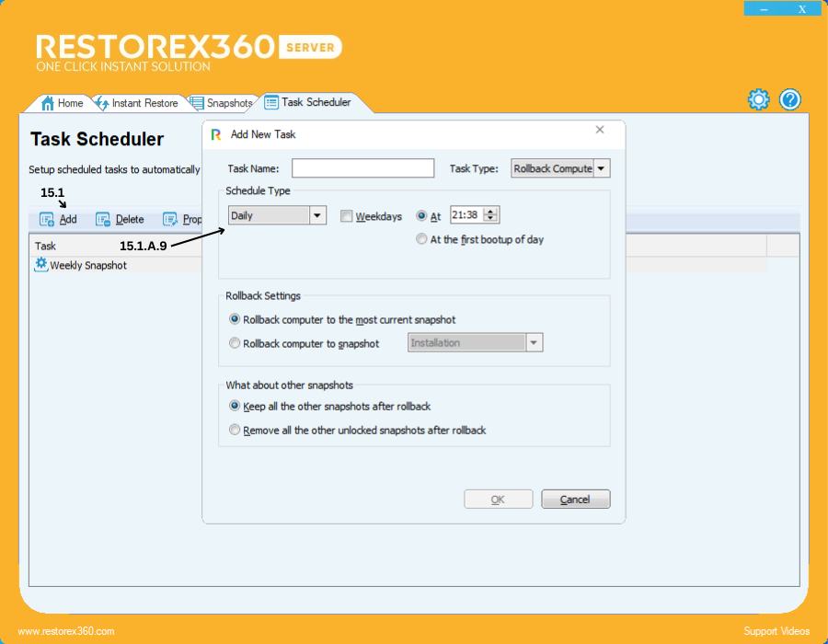Minimize the RestoreX360 window
Image resolution: width=828 pixels, height=644 pixels.
(764, 9)
